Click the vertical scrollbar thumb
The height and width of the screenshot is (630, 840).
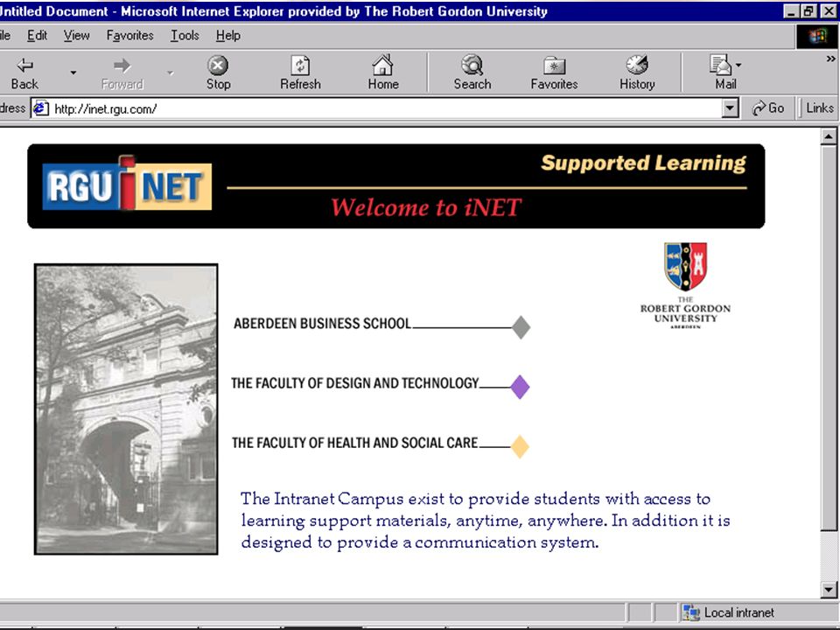[829, 338]
